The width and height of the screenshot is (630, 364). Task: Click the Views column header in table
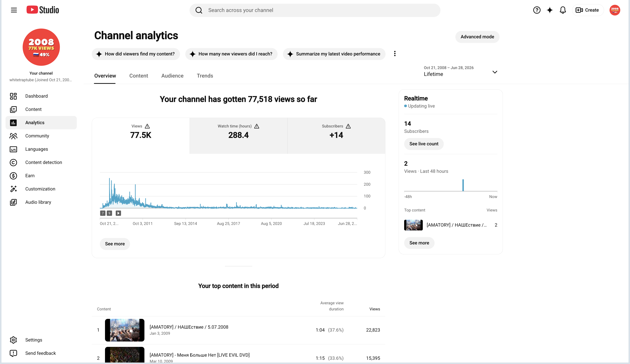point(374,309)
